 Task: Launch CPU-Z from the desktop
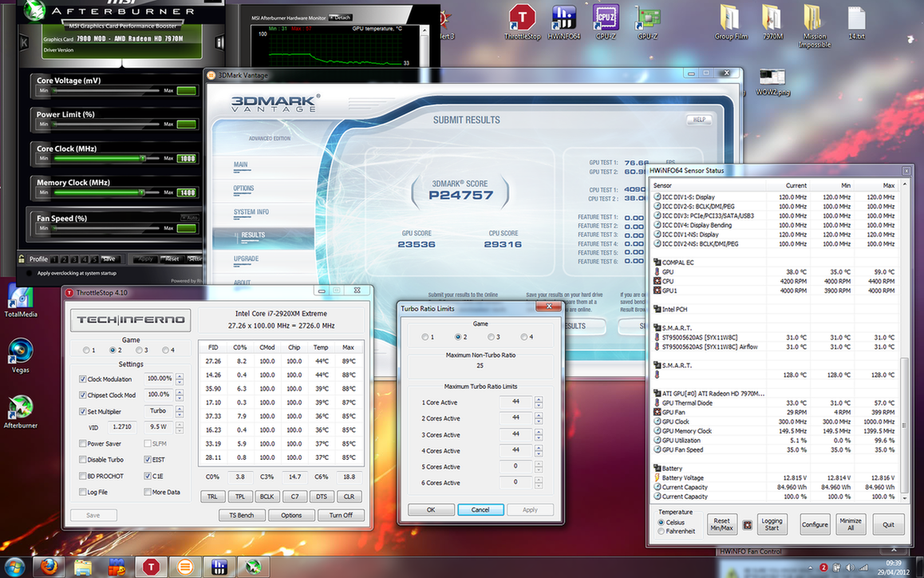(x=606, y=22)
